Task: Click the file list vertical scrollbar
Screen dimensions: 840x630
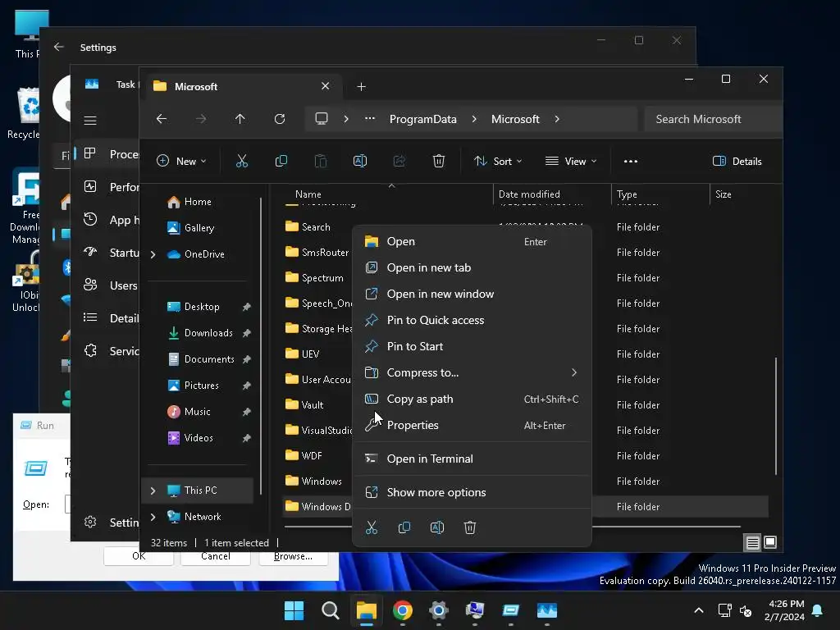Action: 776,416
